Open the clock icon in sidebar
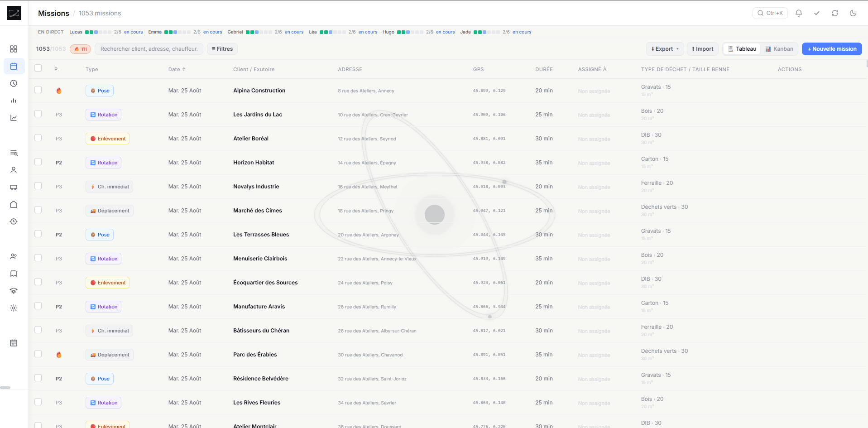This screenshot has height=428, width=868. pos(14,83)
